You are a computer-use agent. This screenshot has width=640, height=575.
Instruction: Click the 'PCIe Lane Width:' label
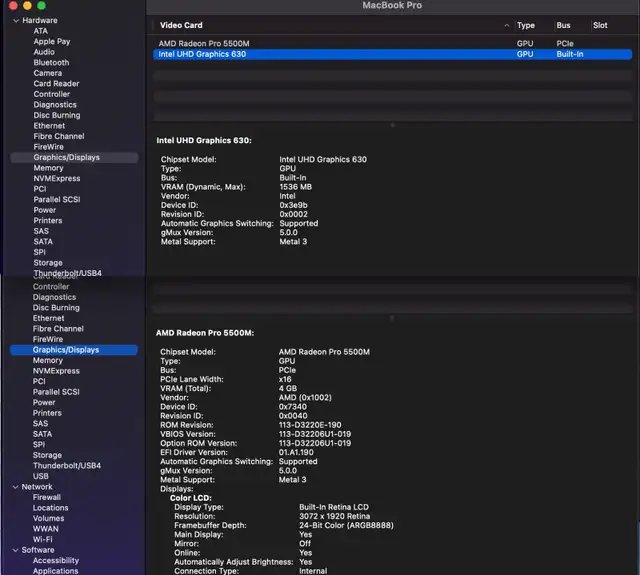[x=192, y=380]
